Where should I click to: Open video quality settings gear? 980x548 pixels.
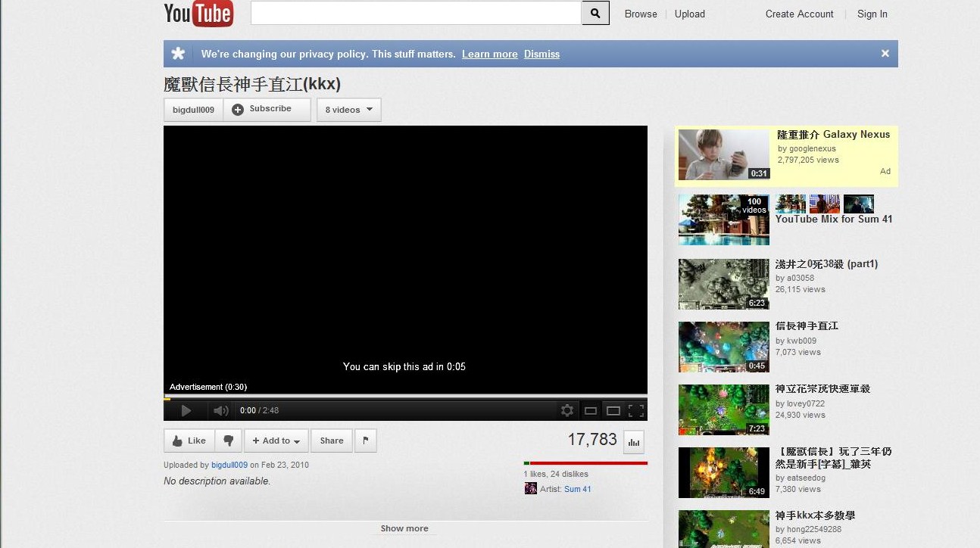click(x=566, y=410)
